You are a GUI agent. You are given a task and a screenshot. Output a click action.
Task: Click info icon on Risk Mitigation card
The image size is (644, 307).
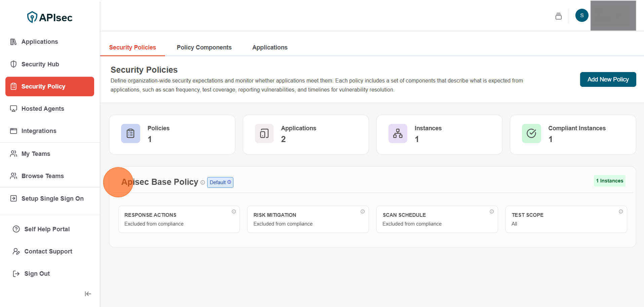[363, 211]
